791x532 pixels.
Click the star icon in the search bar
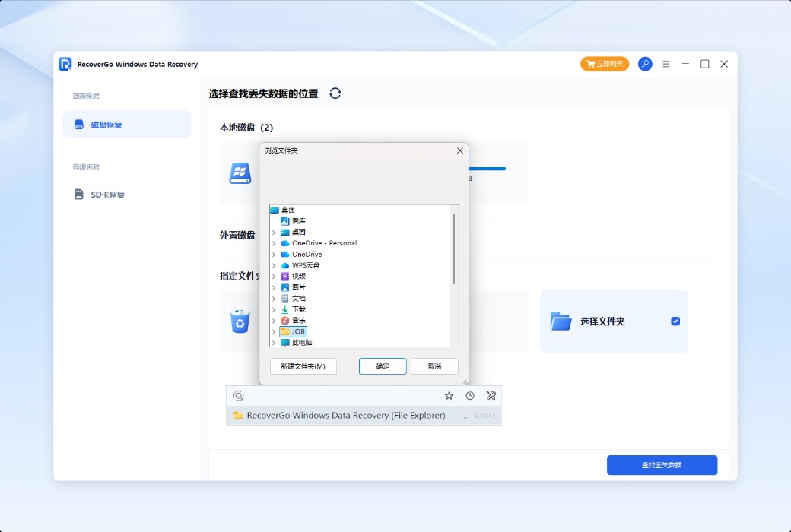coord(449,395)
